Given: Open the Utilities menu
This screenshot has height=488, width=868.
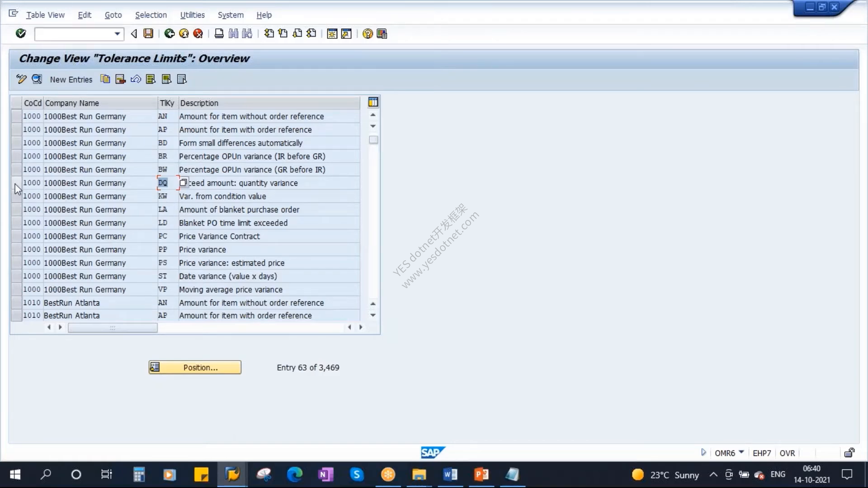Looking at the screenshot, I should point(192,15).
